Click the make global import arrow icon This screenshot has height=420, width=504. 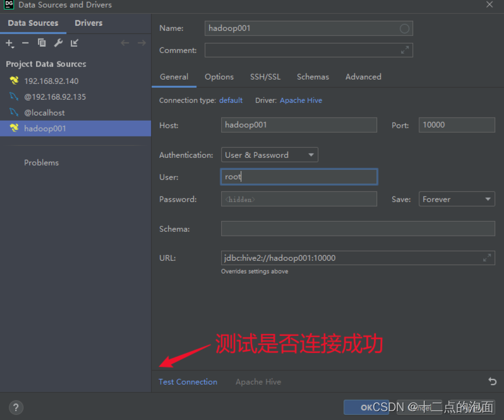[x=75, y=43]
